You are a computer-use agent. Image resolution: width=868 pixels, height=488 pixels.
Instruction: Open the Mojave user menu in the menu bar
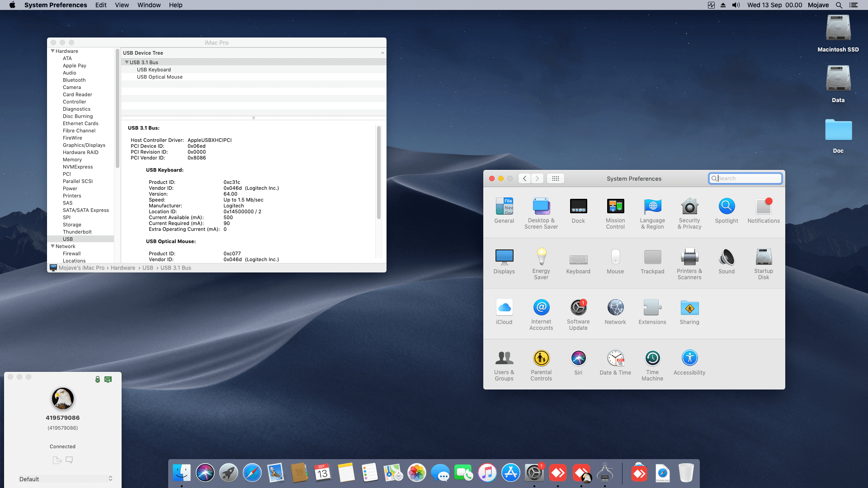point(818,5)
